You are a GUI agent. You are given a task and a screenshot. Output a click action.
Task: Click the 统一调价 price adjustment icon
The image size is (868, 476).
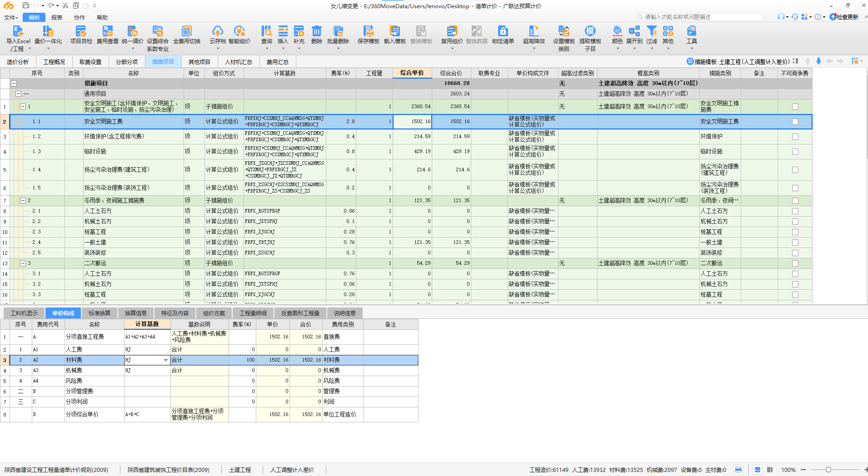coord(132,31)
